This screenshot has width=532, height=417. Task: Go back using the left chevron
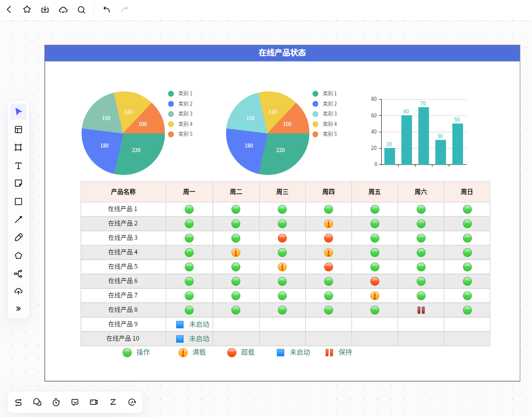[9, 9]
